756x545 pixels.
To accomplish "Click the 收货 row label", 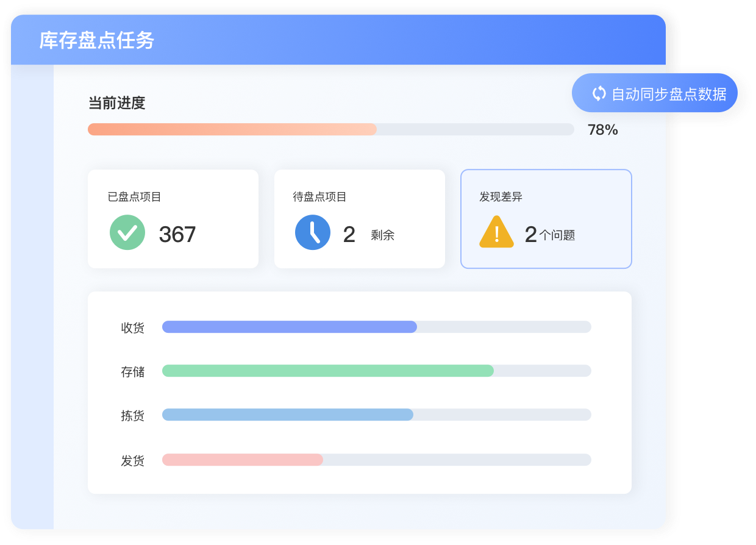I will tap(133, 328).
